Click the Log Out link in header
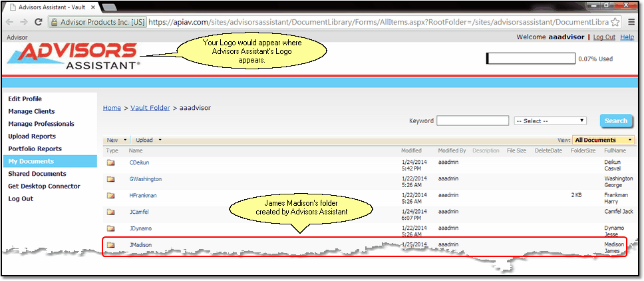The height and width of the screenshot is (281, 644). click(604, 37)
